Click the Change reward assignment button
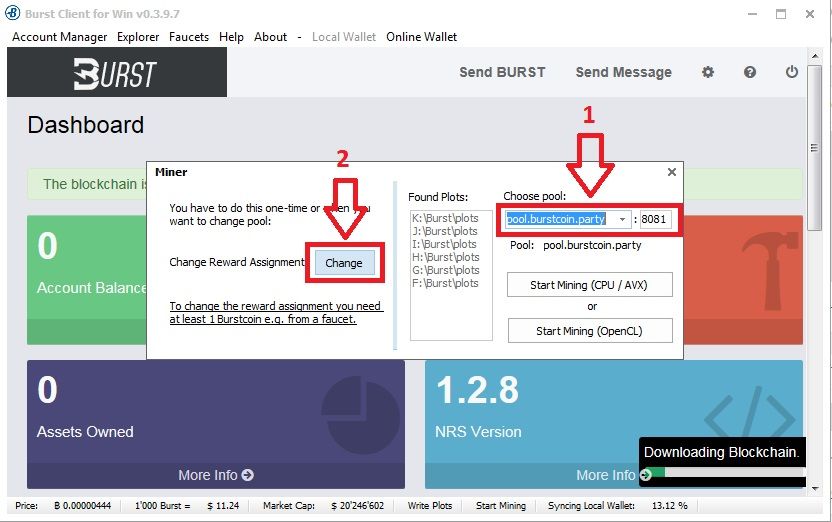 [344, 263]
